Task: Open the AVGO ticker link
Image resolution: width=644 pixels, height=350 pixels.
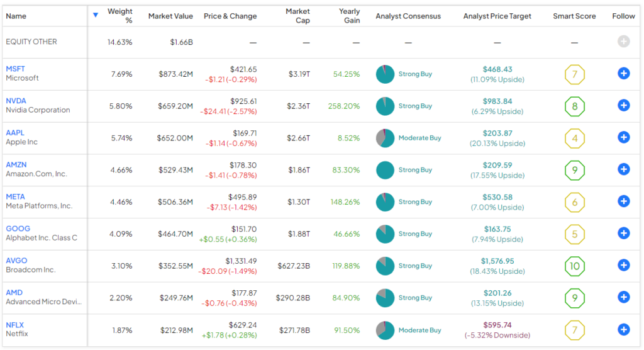Action: (x=16, y=261)
